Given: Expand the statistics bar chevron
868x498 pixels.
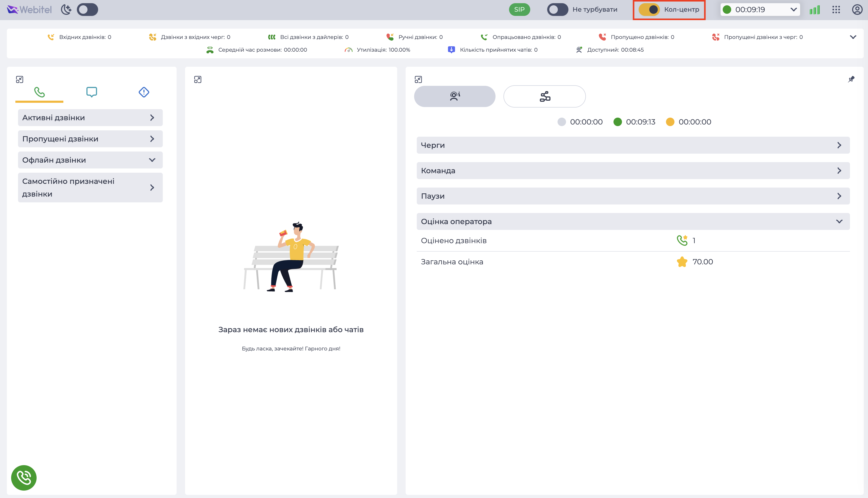Looking at the screenshot, I should (x=853, y=37).
